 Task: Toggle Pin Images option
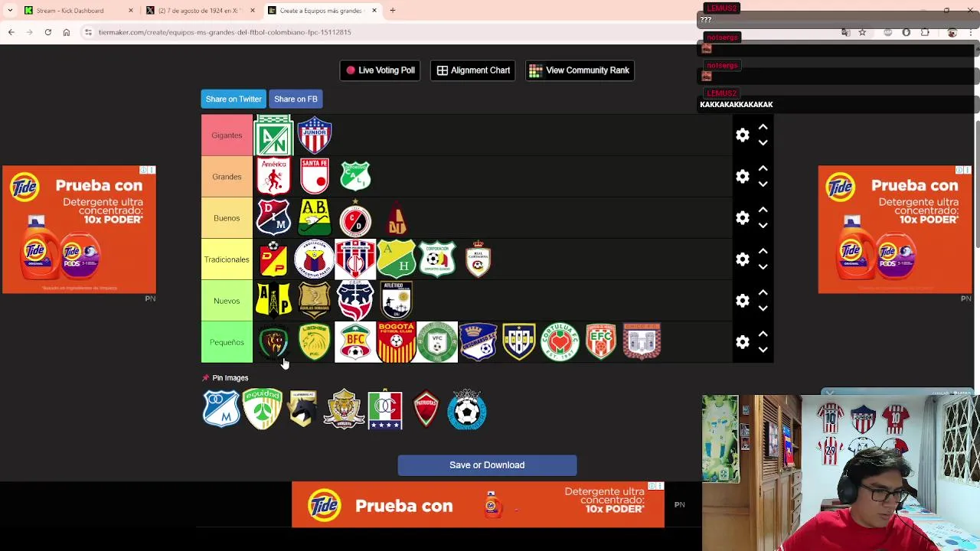(x=225, y=378)
